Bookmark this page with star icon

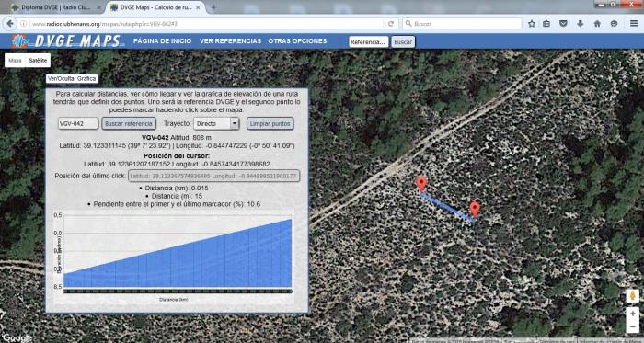coord(532,24)
